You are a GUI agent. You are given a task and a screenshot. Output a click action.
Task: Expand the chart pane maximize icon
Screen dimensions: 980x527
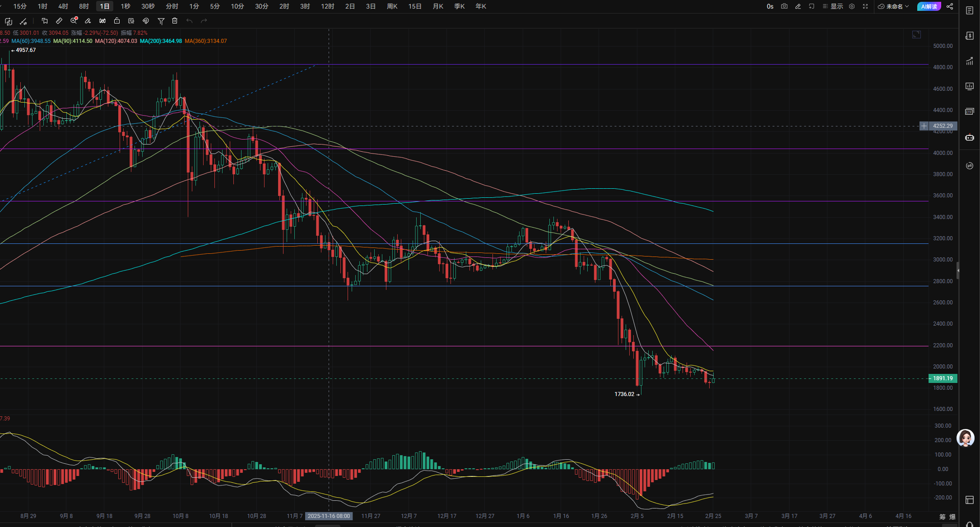(x=916, y=35)
